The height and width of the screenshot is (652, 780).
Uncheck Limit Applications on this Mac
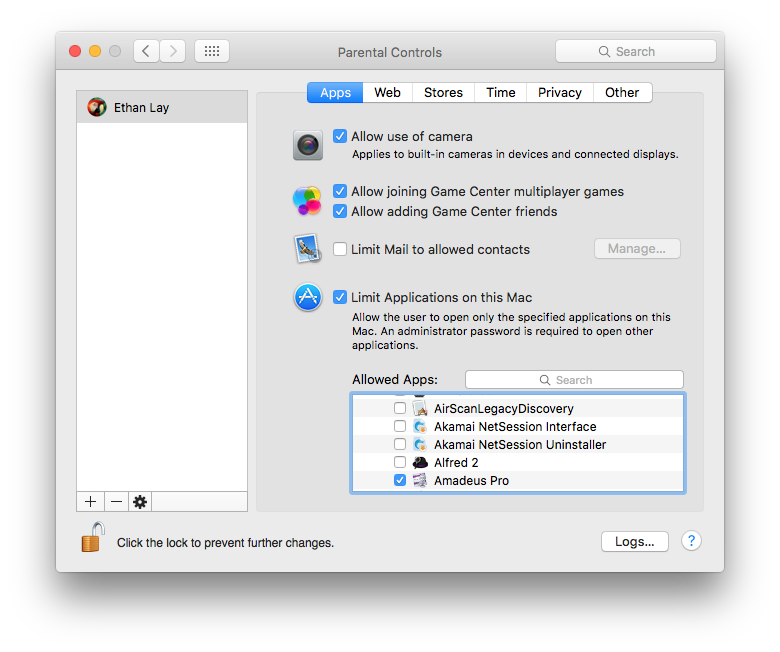pos(340,298)
